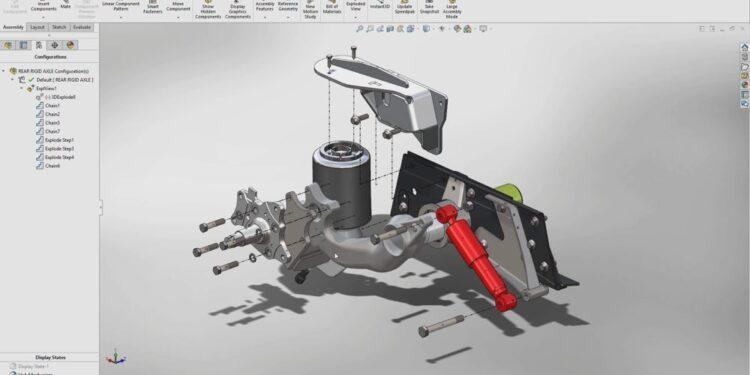Open the Move Component dropdown arrow
The image size is (750, 375).
click(178, 17)
